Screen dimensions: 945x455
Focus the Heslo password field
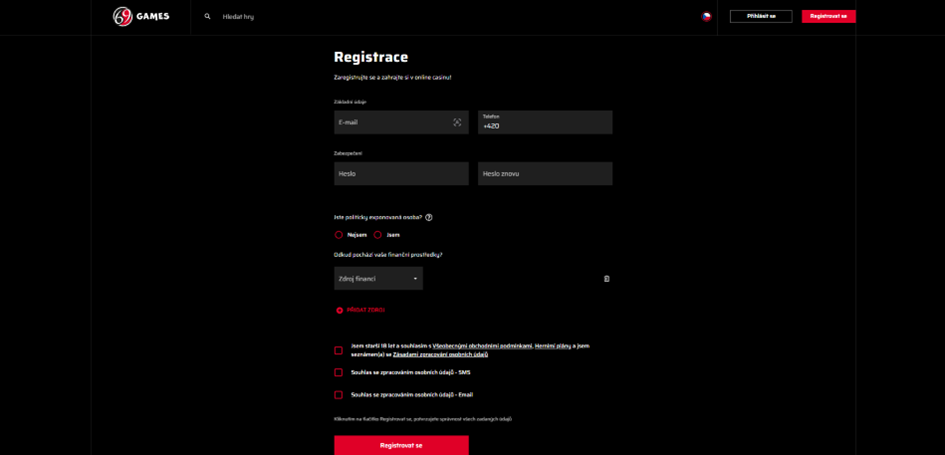tap(401, 174)
